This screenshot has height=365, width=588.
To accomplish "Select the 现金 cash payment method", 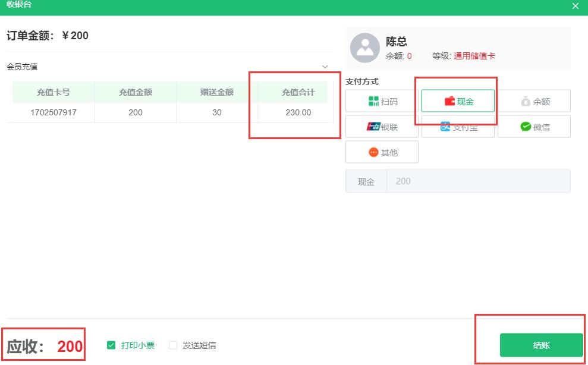I will 458,100.
